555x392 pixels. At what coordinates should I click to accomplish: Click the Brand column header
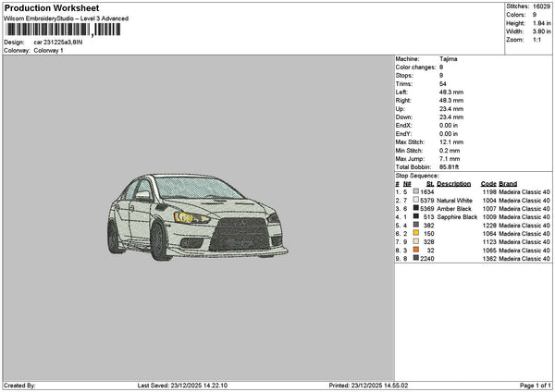508,183
